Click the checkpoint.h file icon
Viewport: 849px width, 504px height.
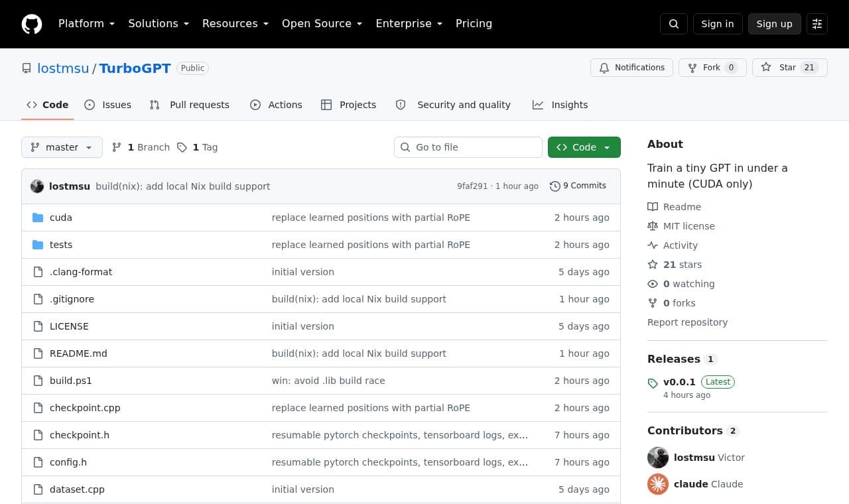(38, 435)
